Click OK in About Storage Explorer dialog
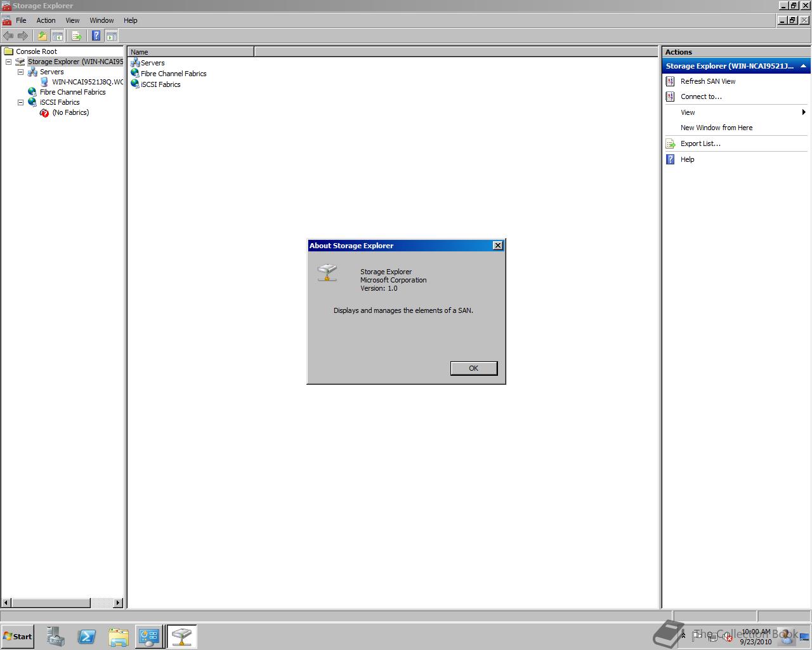This screenshot has width=812, height=650. click(473, 368)
